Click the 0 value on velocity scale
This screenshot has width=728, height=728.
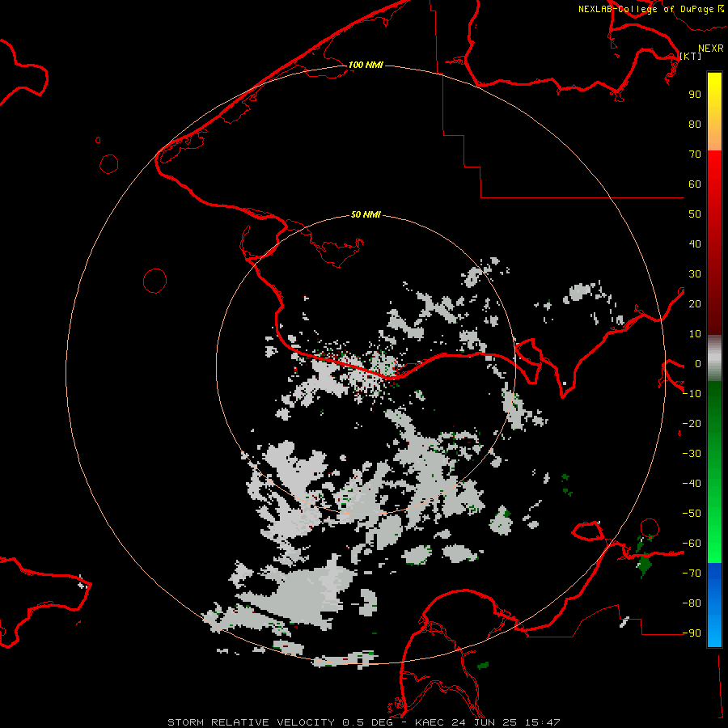click(x=698, y=364)
